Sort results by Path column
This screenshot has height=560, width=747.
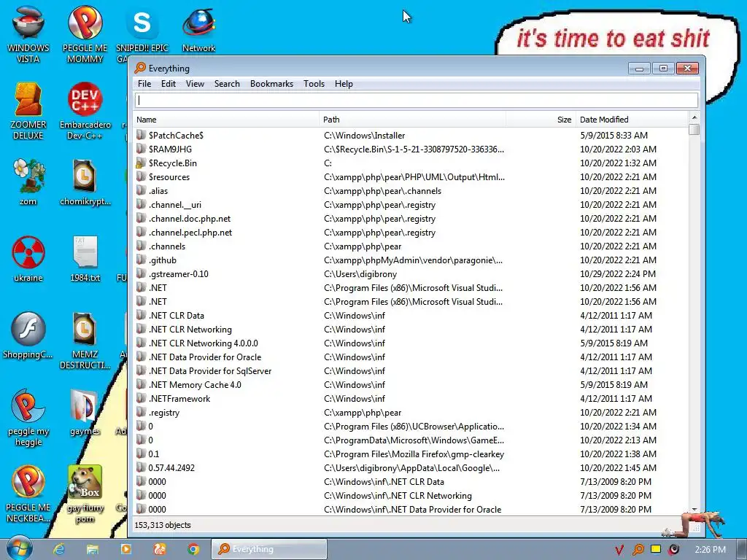point(413,120)
